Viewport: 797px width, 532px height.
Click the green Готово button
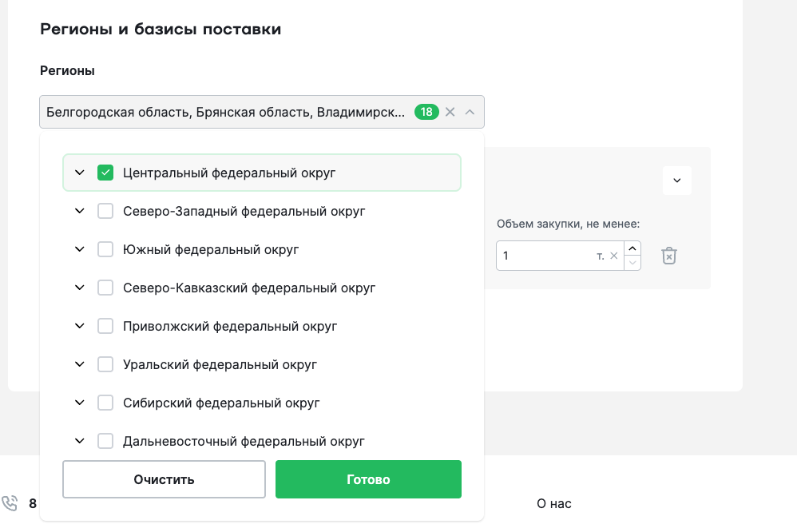pyautogui.click(x=368, y=479)
